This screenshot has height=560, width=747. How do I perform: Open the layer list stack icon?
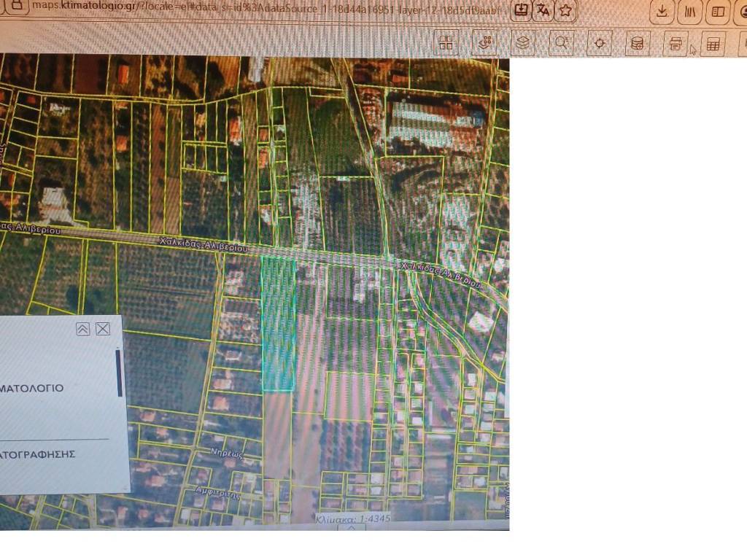point(522,43)
